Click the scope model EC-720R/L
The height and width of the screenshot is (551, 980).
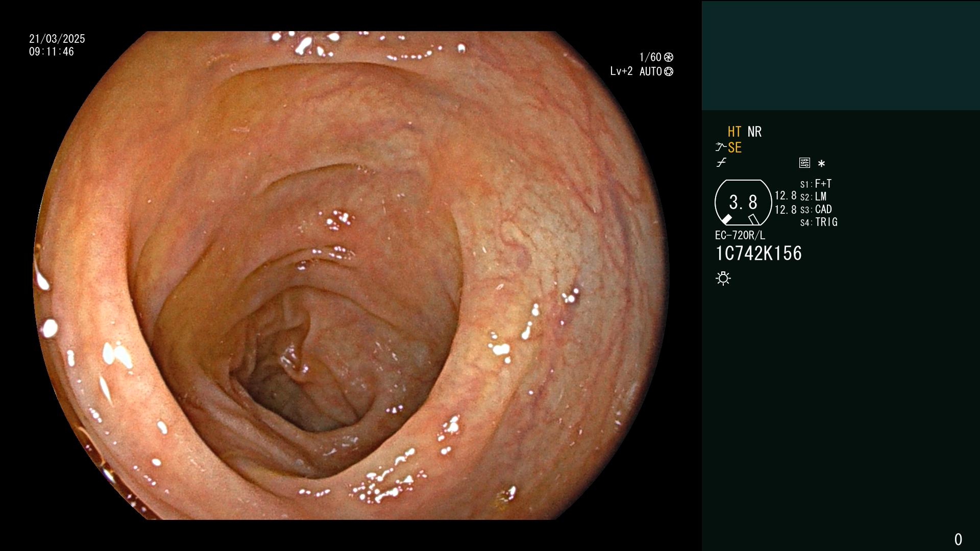[x=740, y=235]
